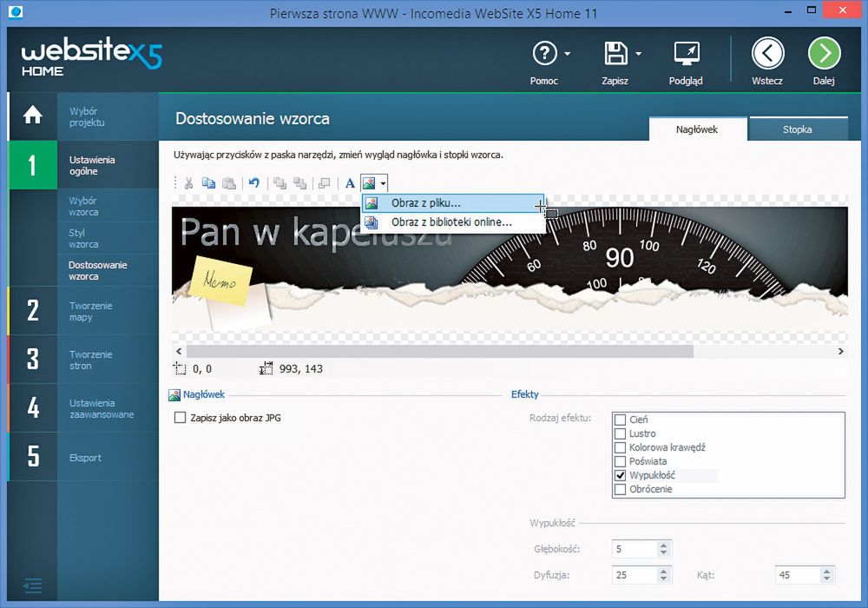868x608 pixels.
Task: Choose 'Obraz z pliku...' from the menu
Action: click(453, 203)
